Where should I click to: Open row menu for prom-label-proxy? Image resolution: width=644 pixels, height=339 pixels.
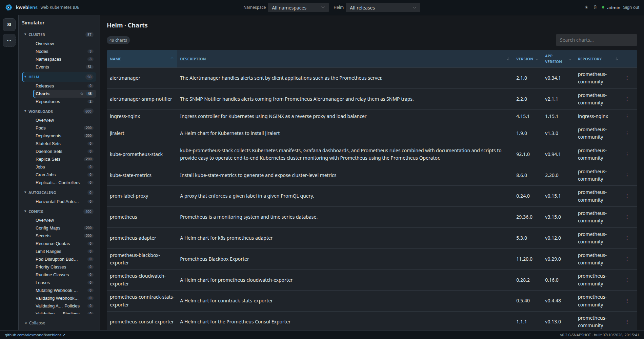tap(627, 196)
